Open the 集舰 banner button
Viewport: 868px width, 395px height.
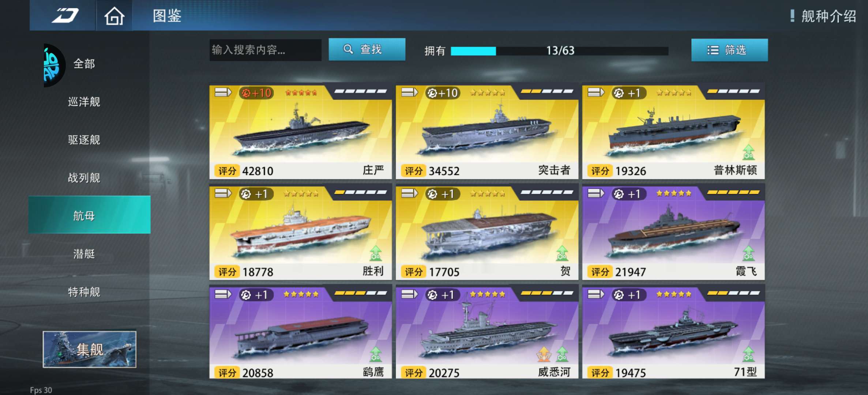point(90,349)
